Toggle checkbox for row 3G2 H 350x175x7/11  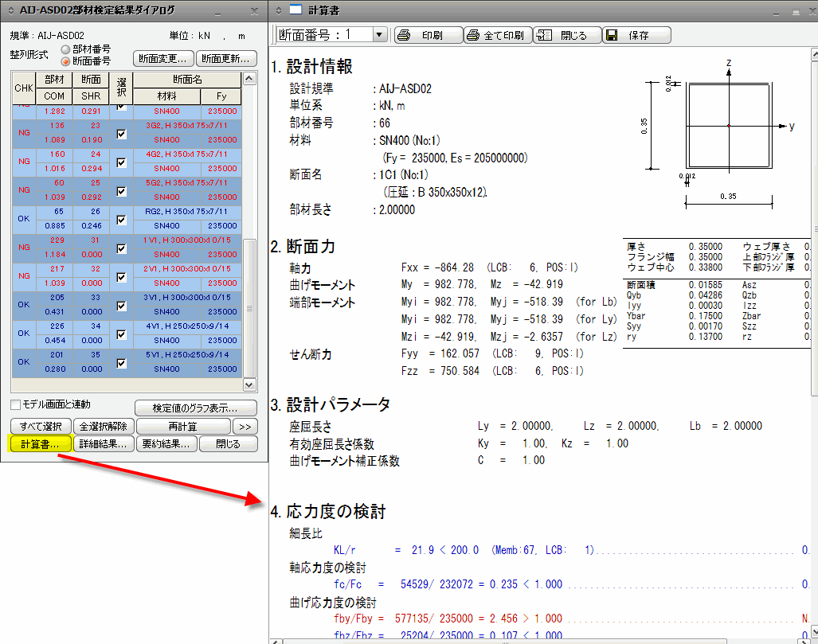121,134
